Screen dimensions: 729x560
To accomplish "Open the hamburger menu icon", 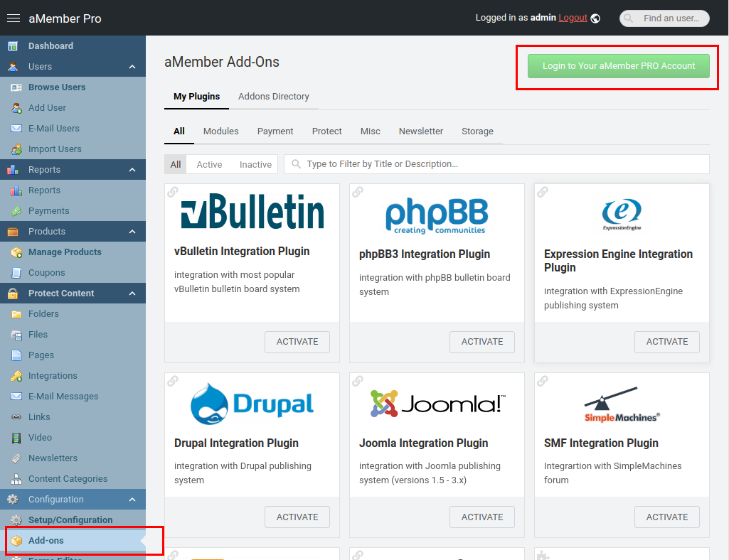I will point(14,18).
